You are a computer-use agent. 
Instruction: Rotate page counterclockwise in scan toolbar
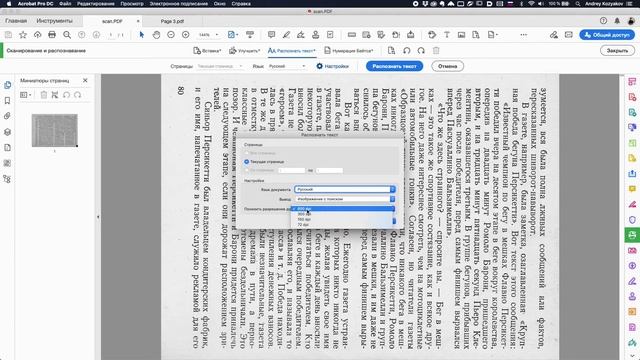(x=407, y=51)
